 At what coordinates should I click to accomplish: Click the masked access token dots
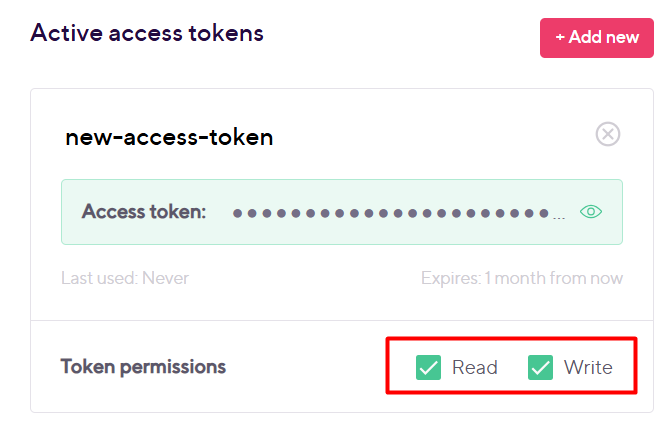391,213
